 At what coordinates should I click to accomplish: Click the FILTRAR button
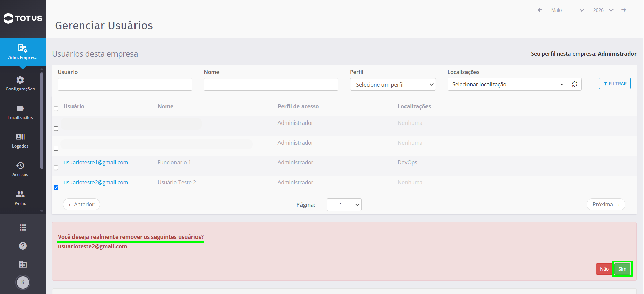tap(615, 84)
